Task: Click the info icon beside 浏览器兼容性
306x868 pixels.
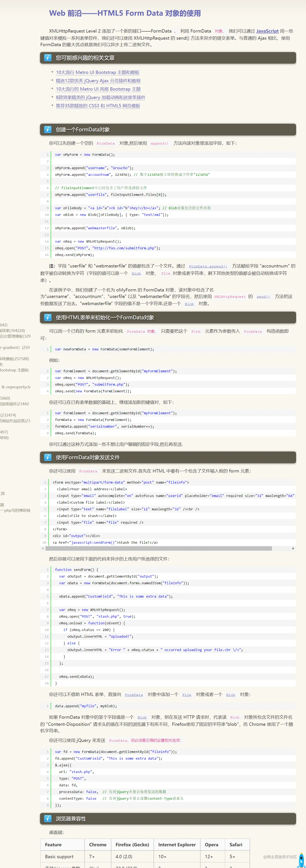Action: coord(48,819)
